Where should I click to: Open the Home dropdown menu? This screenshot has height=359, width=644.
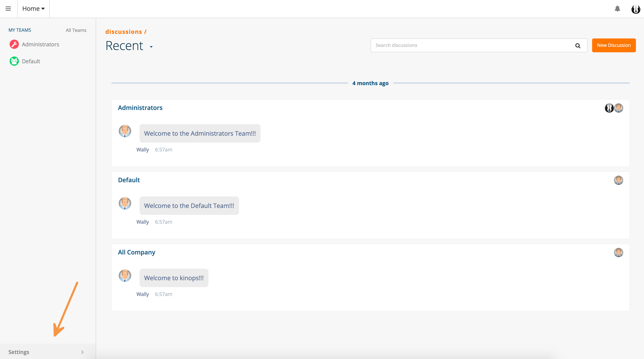tap(33, 9)
